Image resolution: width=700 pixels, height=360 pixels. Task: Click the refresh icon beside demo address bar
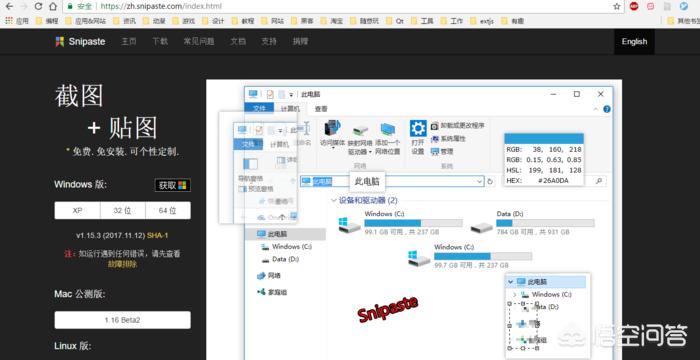[490, 181]
